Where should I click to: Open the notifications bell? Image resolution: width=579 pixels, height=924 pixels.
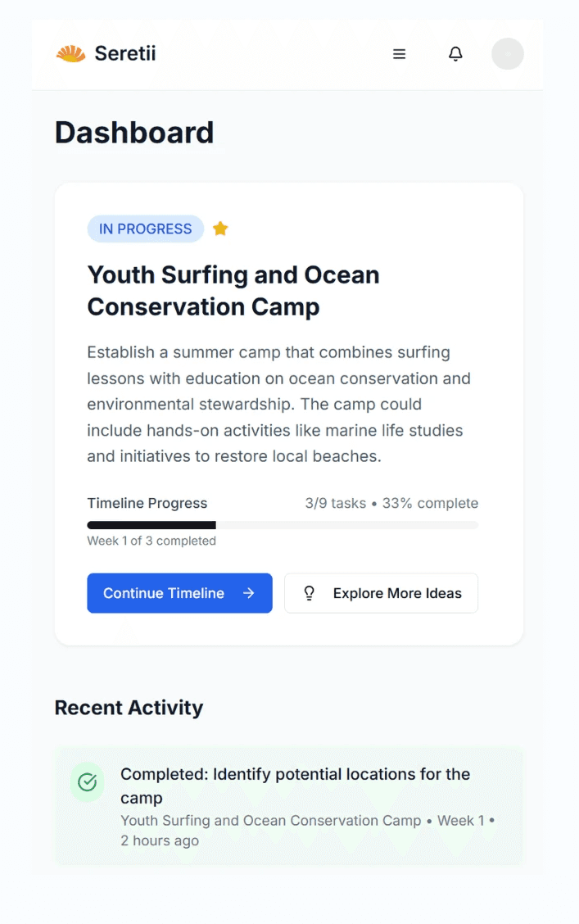point(455,53)
